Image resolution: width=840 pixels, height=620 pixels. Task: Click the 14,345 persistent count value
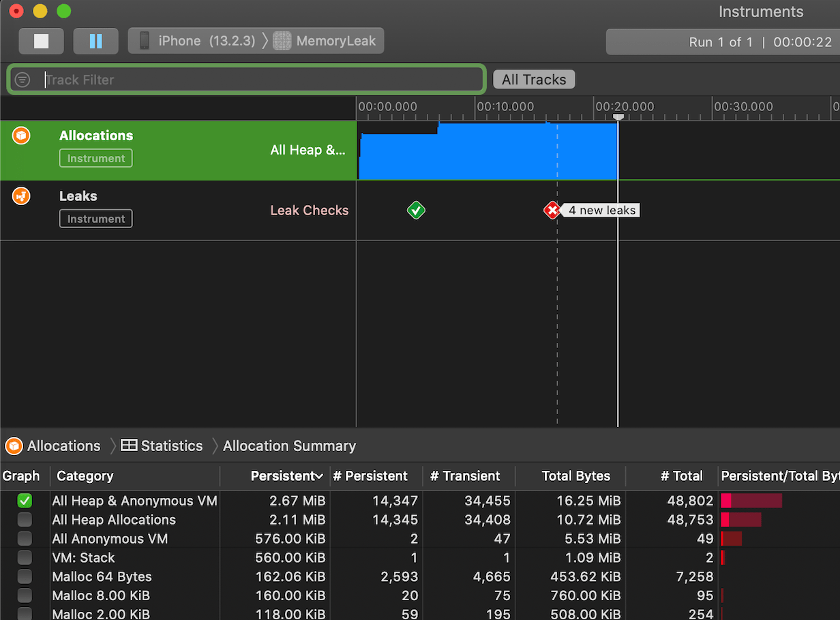(x=395, y=520)
